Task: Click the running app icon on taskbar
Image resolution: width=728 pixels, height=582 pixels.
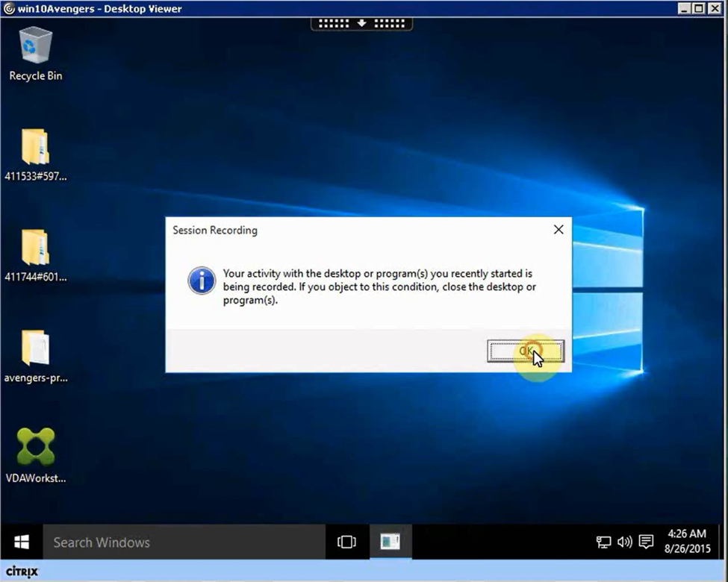Action: (x=390, y=542)
